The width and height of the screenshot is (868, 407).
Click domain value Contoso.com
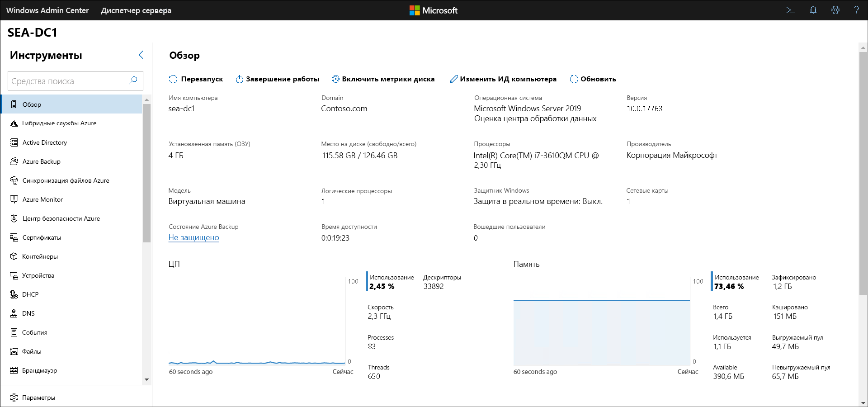click(x=344, y=109)
